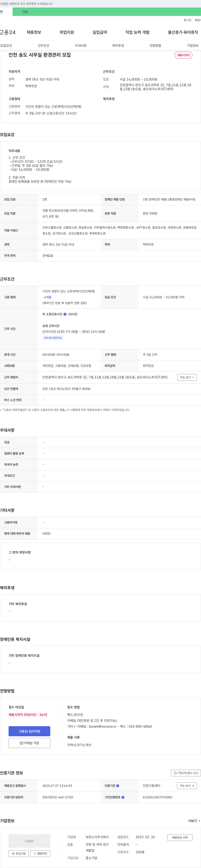
Task: Click the 근로자수 value 150명
Action: tap(140, 852)
